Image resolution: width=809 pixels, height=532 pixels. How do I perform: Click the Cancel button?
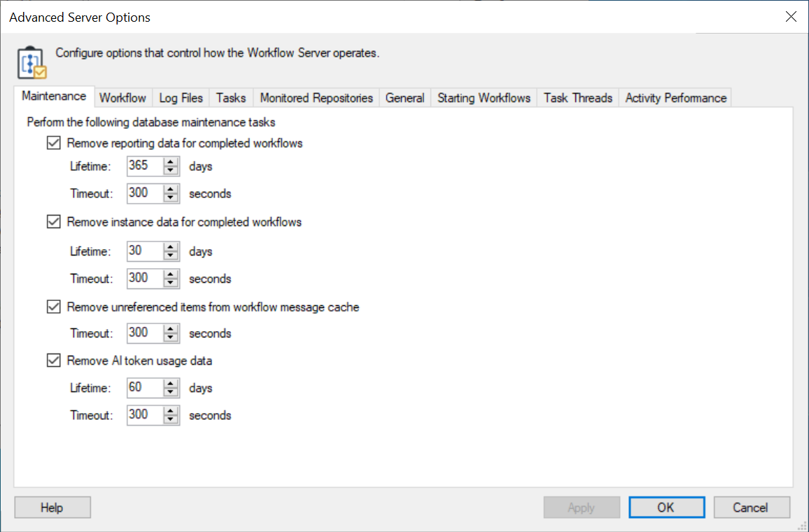point(751,507)
